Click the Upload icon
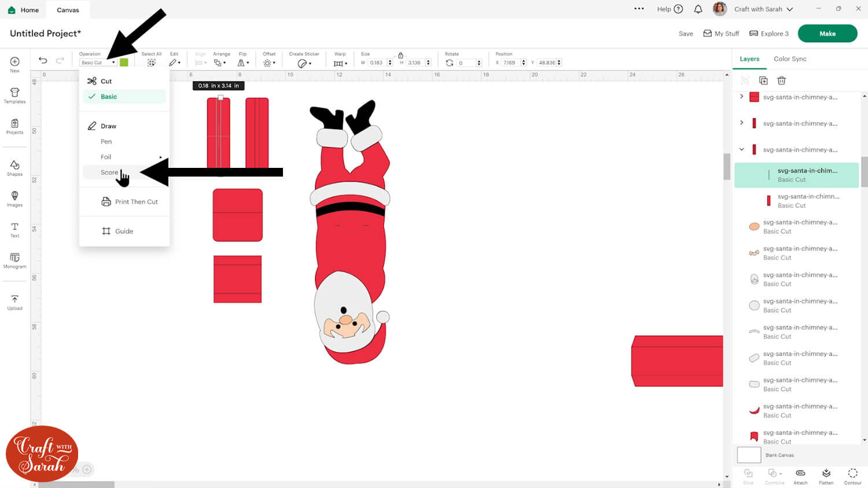Screen dimensions: 868x488 pyautogui.click(x=14, y=302)
